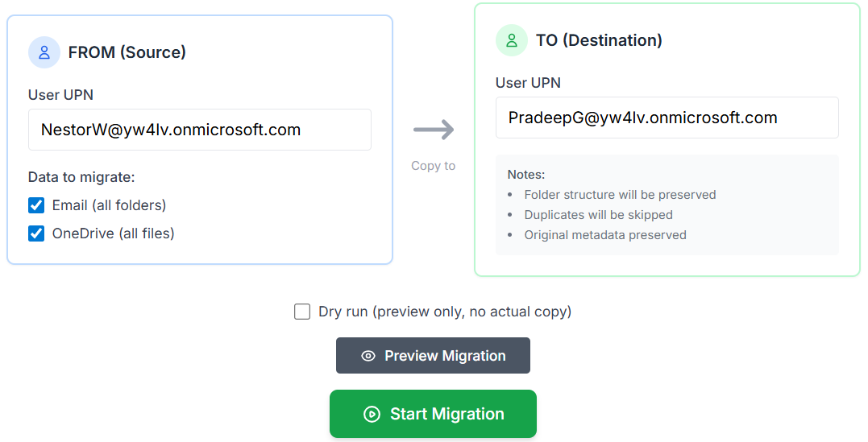Click the Duplicates will be skipped note
Viewport: 868px width, 442px height.
pyautogui.click(x=598, y=215)
